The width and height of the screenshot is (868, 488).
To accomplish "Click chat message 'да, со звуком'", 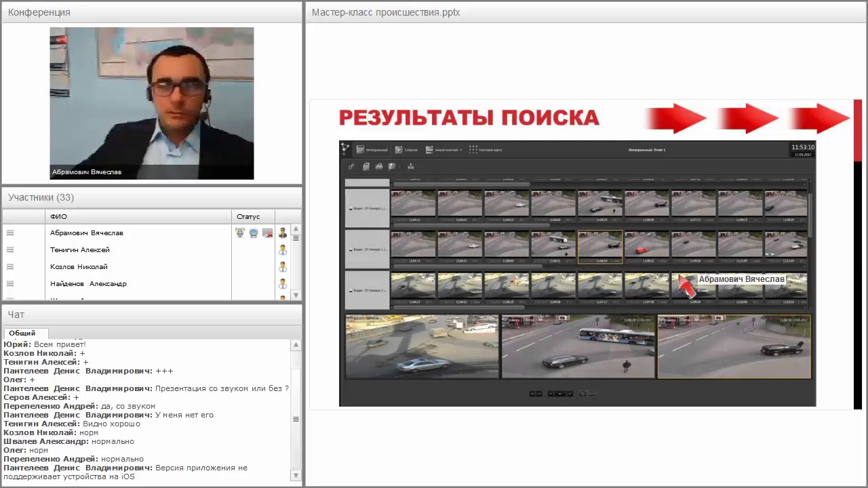I will [128, 406].
